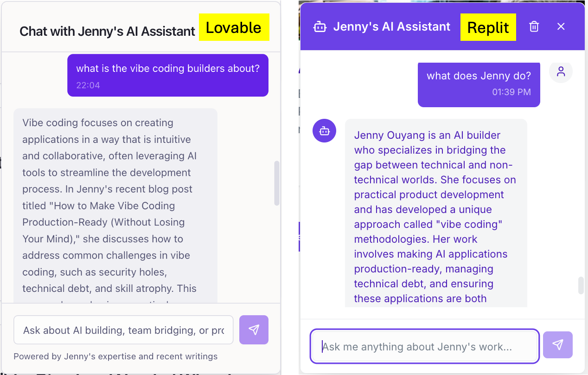The height and width of the screenshot is (375, 588).
Task: Click 'Powered by Jenny's expertise and recent writings' text
Action: pos(115,356)
